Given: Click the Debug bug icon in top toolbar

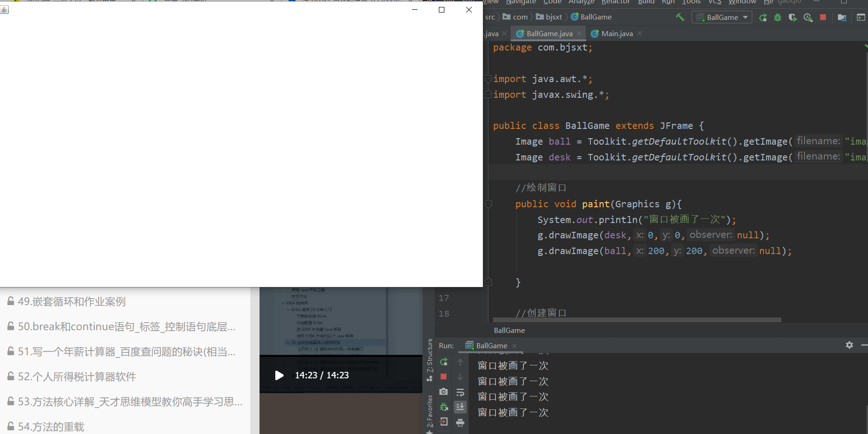Looking at the screenshot, I should 778,18.
